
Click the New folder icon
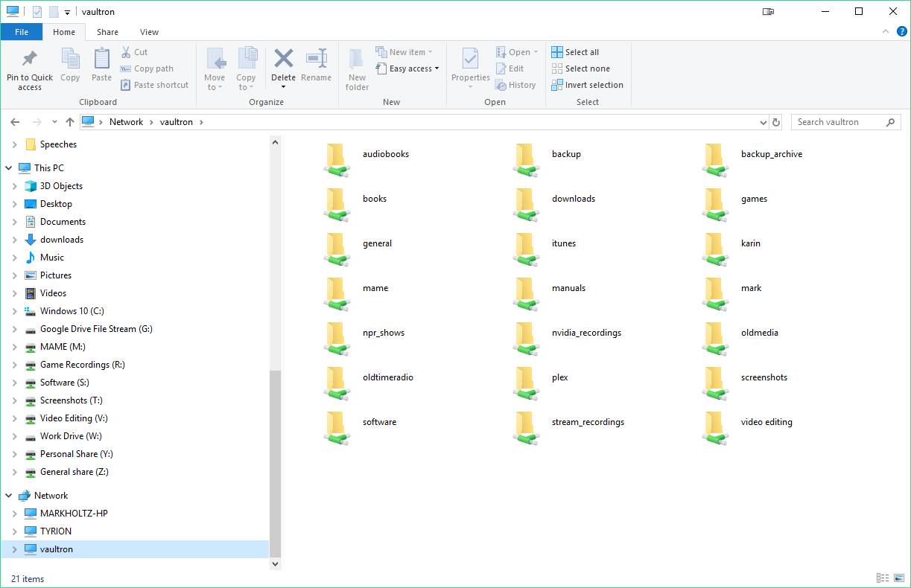click(x=357, y=60)
